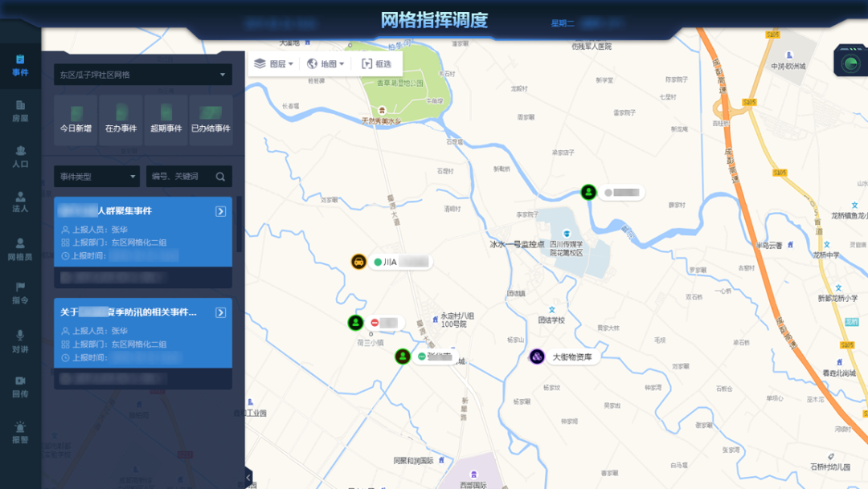Open the 对讲 intercom sidebar icon
Viewport: 868px width, 489px height.
click(20, 340)
